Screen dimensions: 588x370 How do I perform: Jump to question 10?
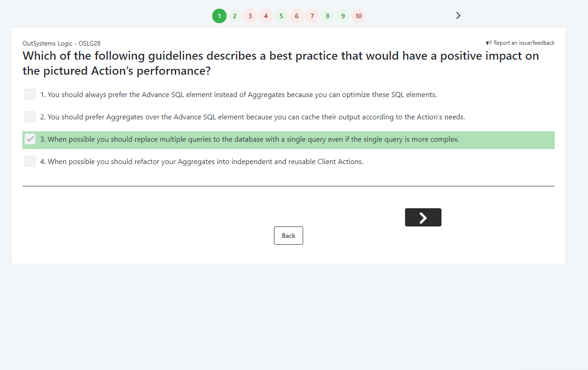click(x=359, y=16)
